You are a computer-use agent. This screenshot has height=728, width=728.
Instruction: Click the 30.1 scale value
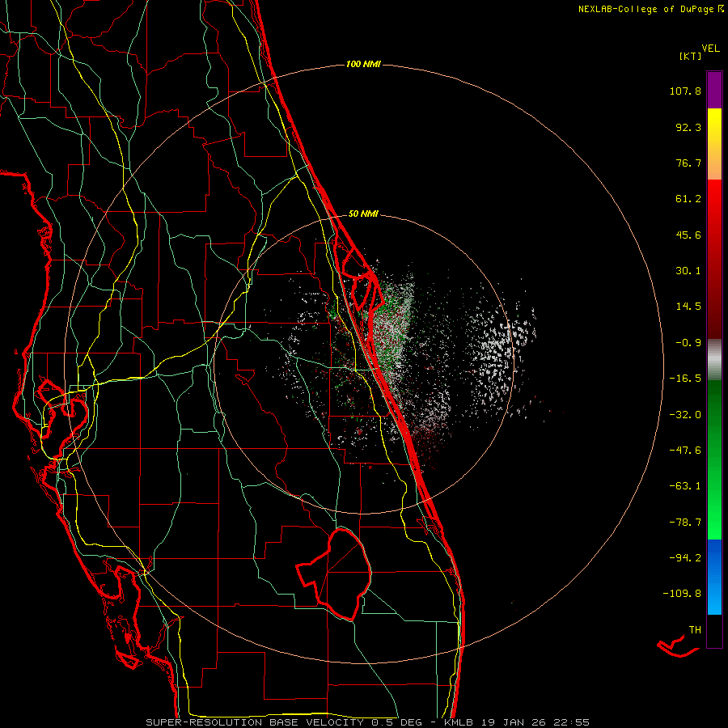point(688,271)
